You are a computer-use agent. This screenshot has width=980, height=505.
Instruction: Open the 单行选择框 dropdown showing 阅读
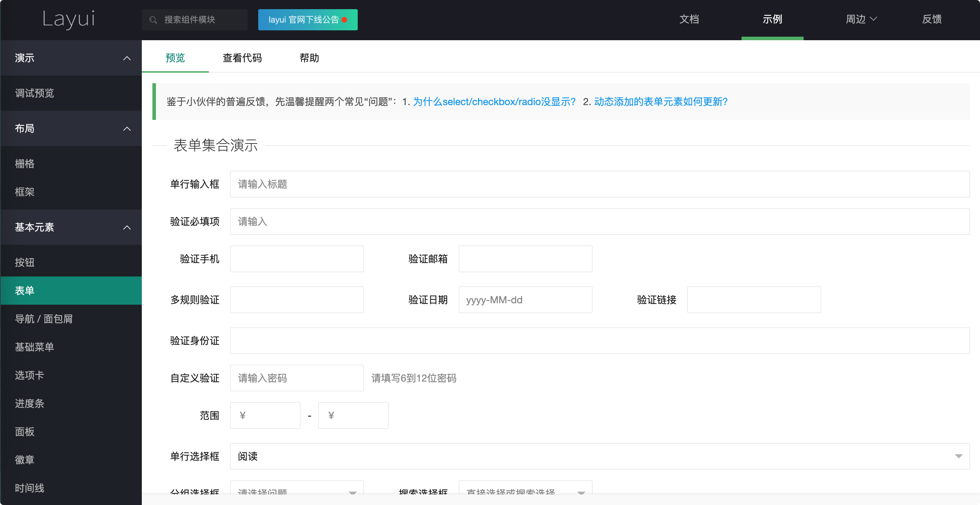tap(600, 456)
